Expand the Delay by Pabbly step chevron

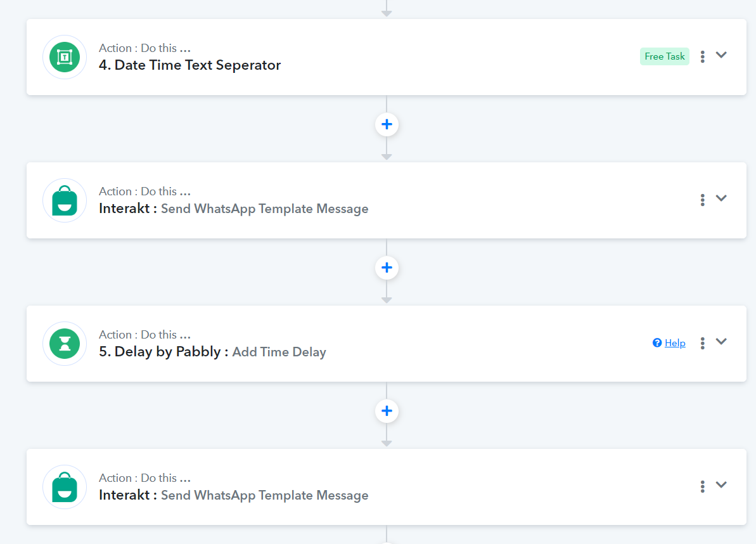tap(721, 342)
